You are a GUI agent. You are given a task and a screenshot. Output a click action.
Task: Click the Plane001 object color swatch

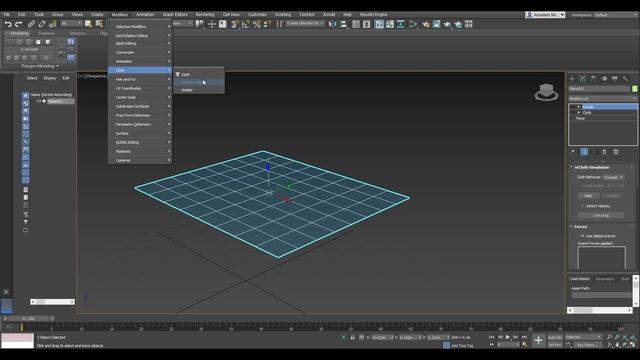635,89
